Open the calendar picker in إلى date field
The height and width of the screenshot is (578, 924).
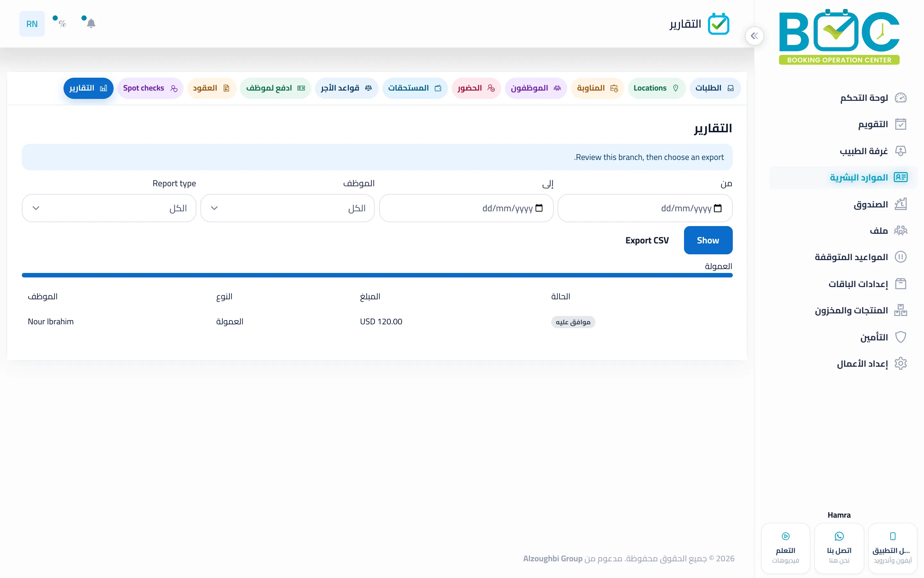point(539,208)
